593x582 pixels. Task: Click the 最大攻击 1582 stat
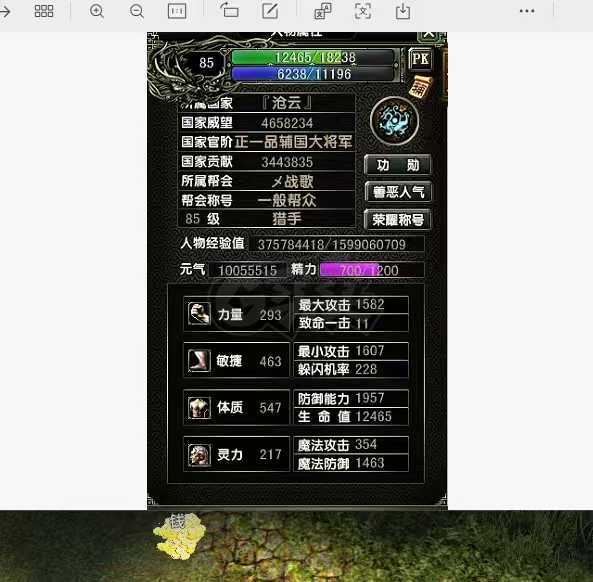(351, 305)
